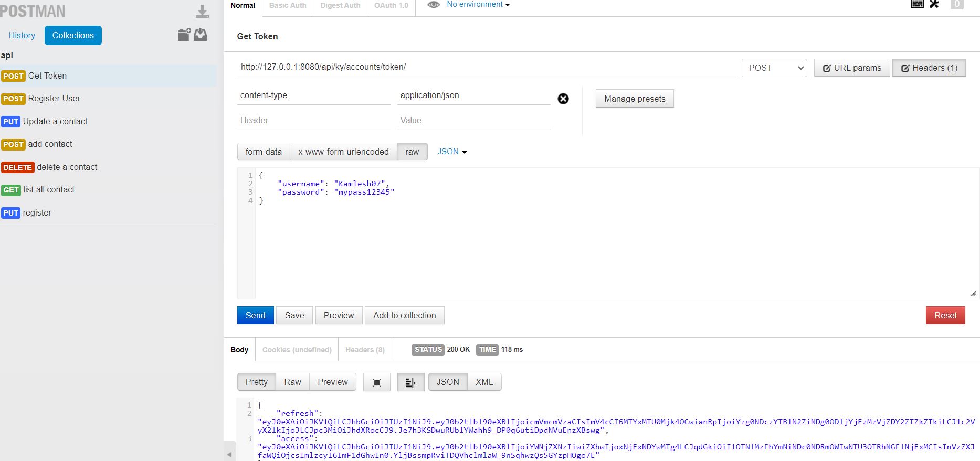Click Add to collection
This screenshot has height=461, width=980.
[x=405, y=315]
